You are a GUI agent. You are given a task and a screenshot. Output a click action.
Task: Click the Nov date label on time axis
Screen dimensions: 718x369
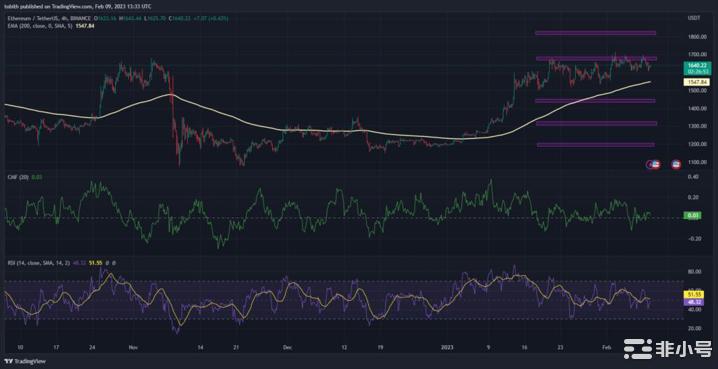[x=133, y=347]
